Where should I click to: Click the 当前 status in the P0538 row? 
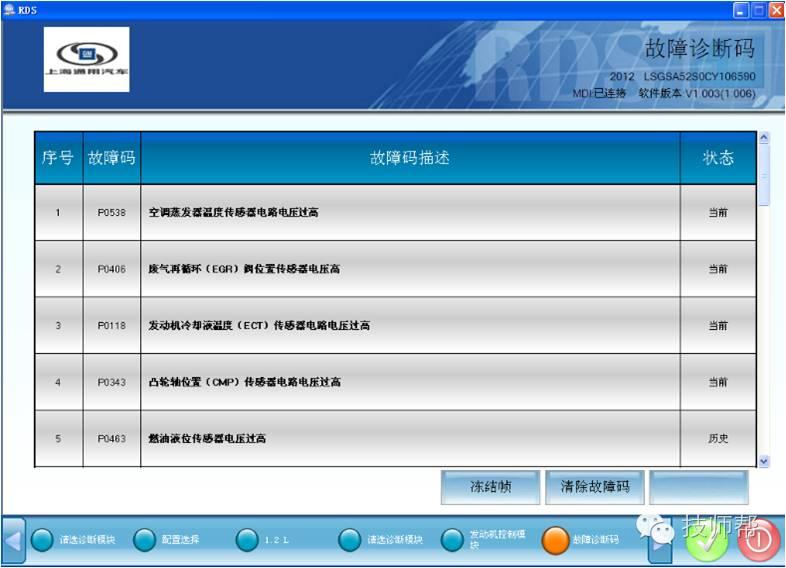click(718, 213)
